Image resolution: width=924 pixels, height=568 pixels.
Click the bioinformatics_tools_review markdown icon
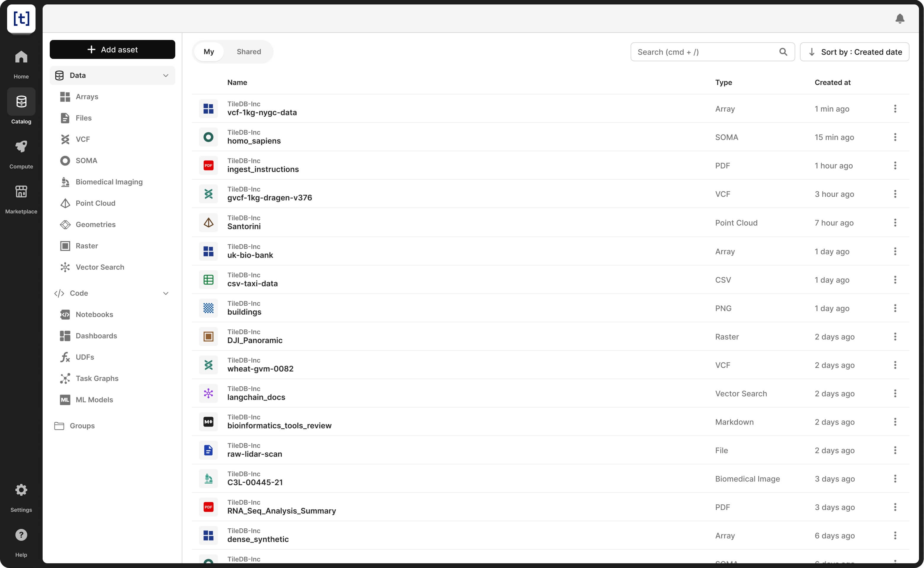pos(208,422)
